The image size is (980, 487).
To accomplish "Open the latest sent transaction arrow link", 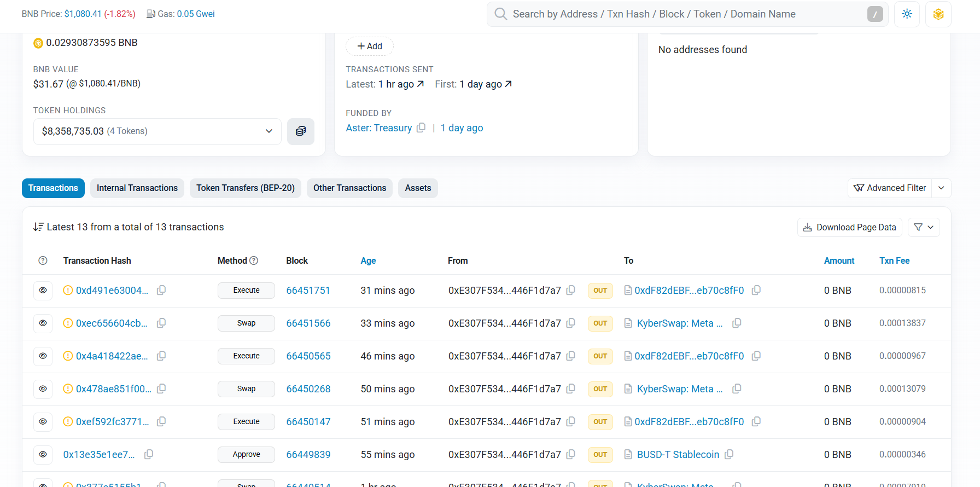I will tap(420, 84).
